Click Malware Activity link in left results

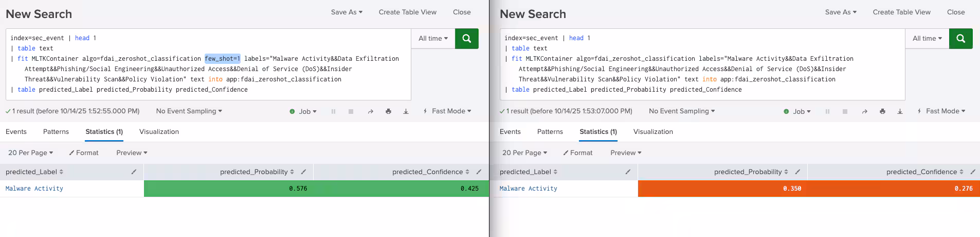[x=34, y=189]
